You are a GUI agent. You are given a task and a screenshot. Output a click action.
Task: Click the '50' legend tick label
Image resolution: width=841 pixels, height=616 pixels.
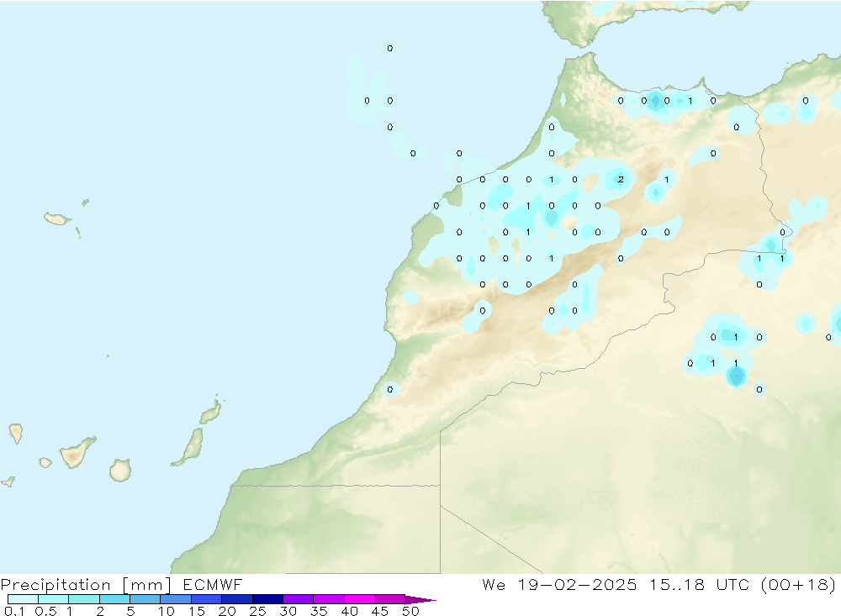410,611
